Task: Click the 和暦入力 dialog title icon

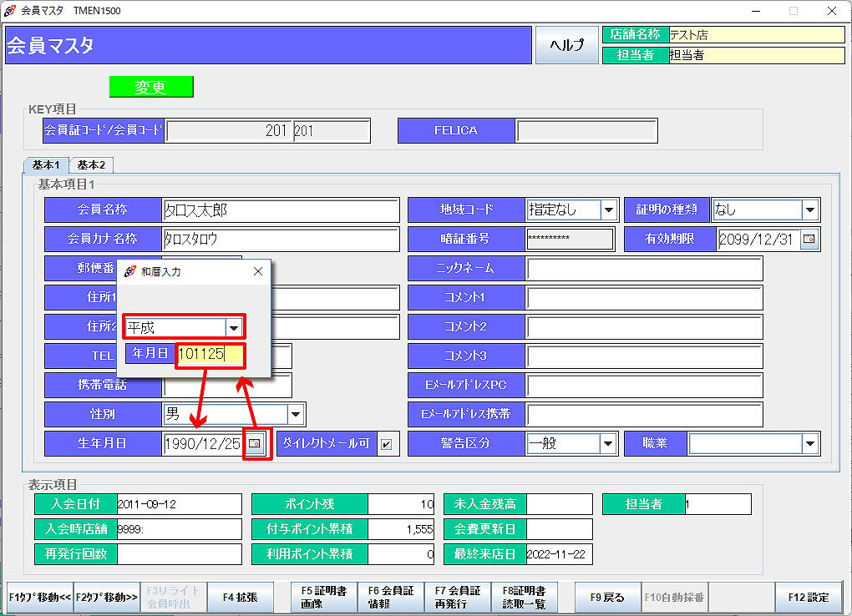Action: (130, 271)
